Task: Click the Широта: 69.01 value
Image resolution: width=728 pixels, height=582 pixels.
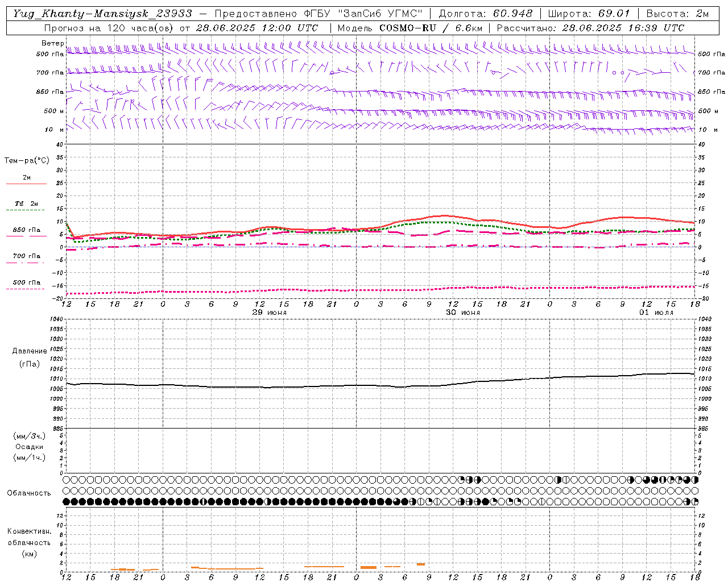Action: click(589, 14)
